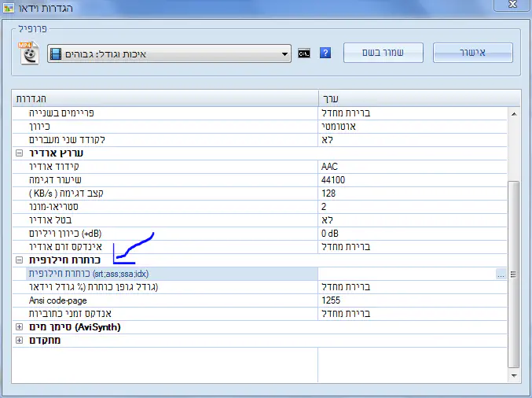The width and height of the screenshot is (532, 398).
Task: Expand the סימן מים (AviSynth) section
Action: coord(19,326)
